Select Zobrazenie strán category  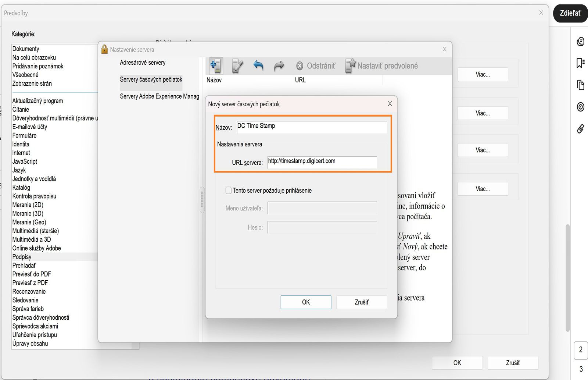click(x=32, y=84)
